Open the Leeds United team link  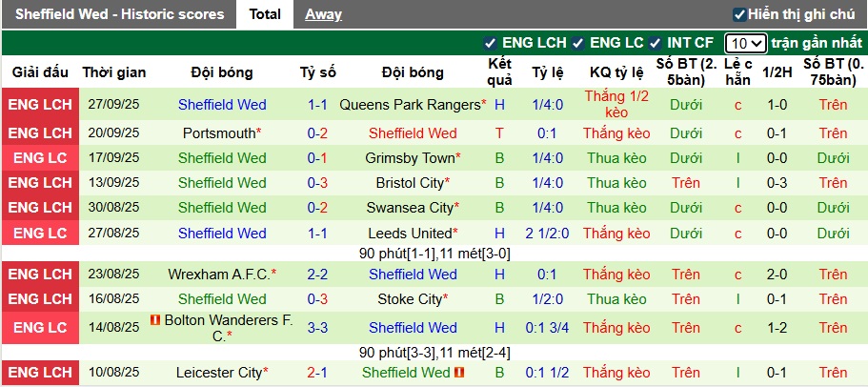(x=410, y=233)
